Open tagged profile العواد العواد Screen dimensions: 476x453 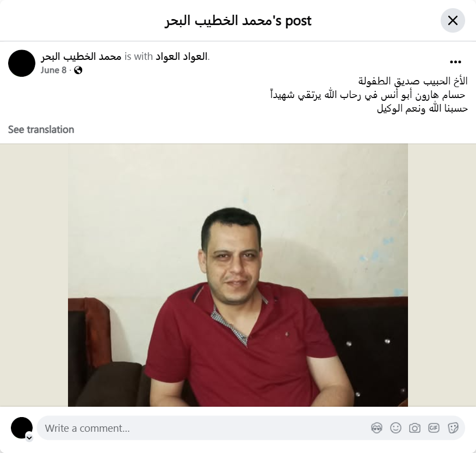click(x=182, y=57)
